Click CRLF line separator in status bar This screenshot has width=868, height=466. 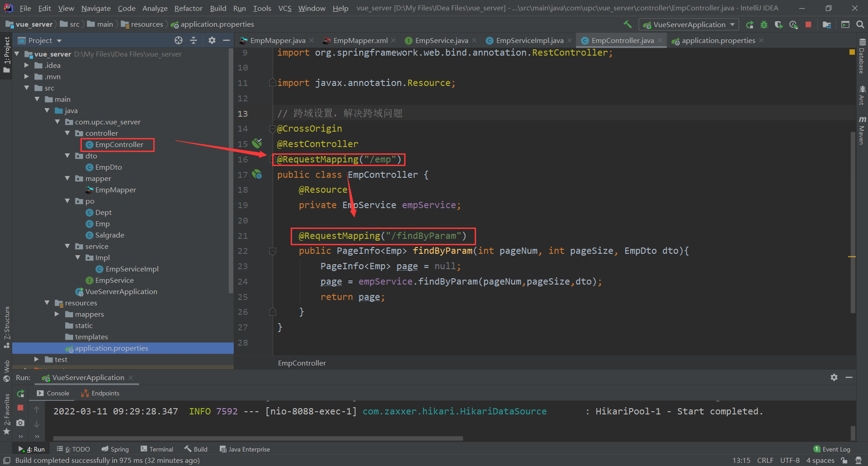[x=765, y=461]
